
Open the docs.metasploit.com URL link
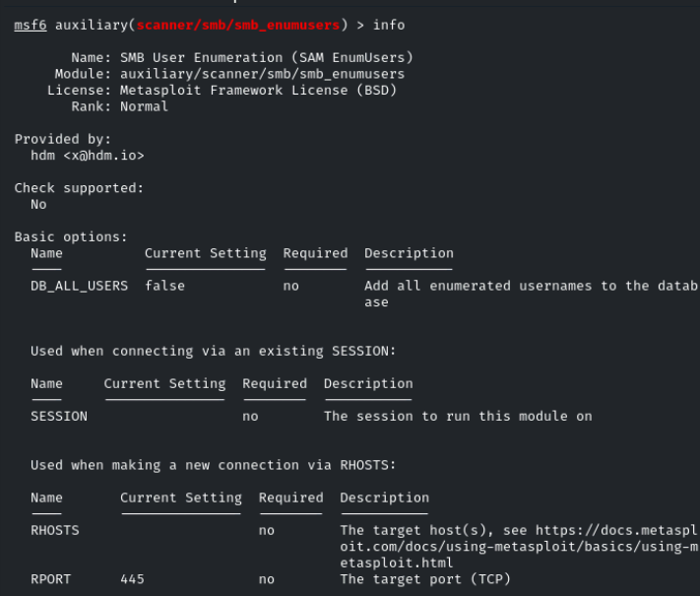click(x=519, y=547)
